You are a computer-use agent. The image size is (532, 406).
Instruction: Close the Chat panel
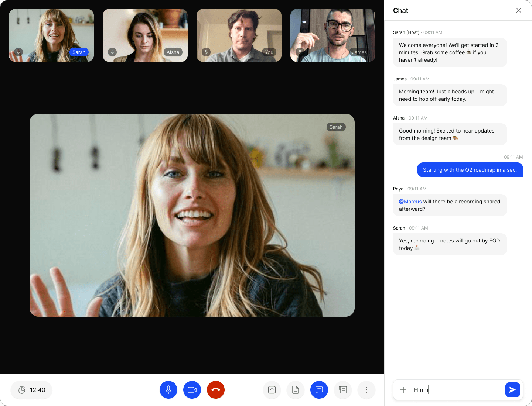(519, 10)
